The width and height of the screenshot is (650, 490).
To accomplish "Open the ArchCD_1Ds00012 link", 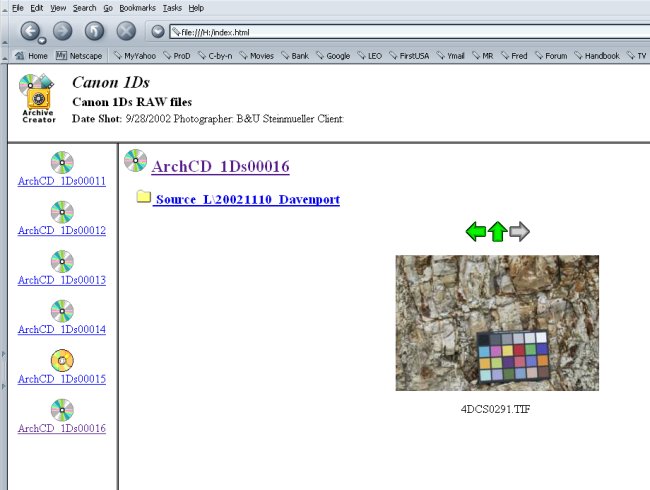I will (62, 230).
